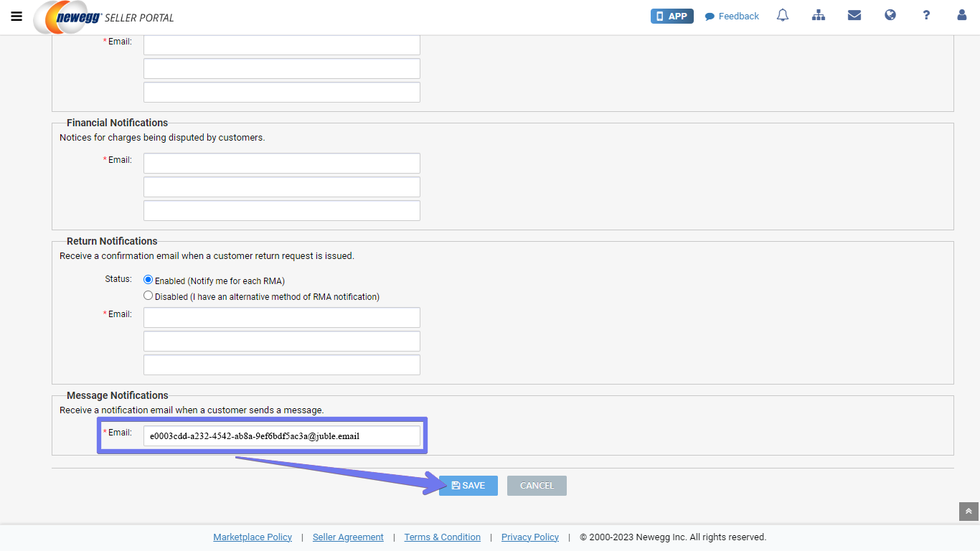This screenshot has width=980, height=551.
Task: Open the hamburger navigation menu
Action: pyautogui.click(x=17, y=17)
